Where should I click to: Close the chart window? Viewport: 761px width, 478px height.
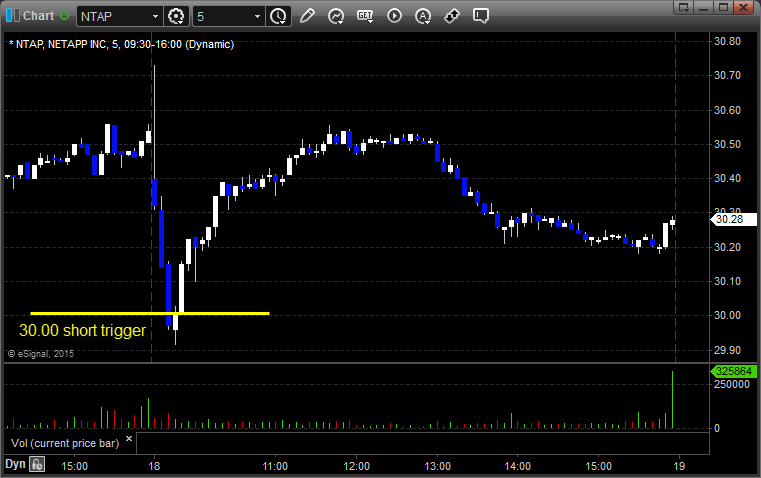[744, 7]
